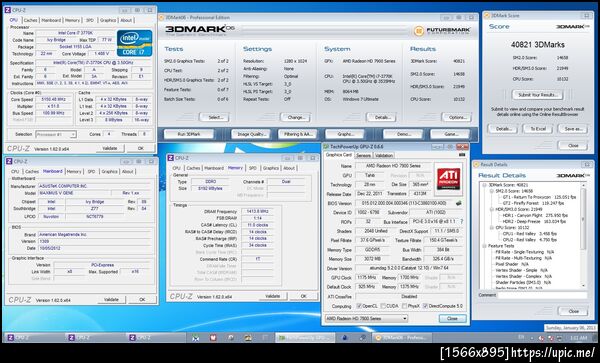Click Close button in GPU-Z window
The width and height of the screenshot is (600, 363).
click(x=452, y=318)
